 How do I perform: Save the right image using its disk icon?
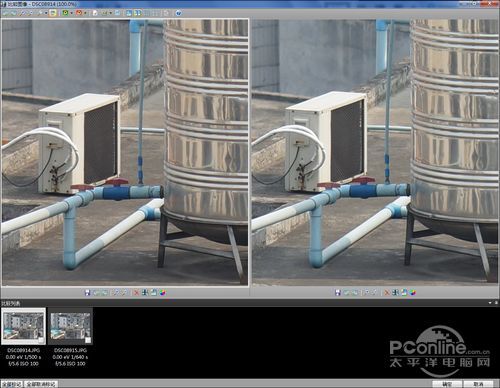(x=337, y=293)
